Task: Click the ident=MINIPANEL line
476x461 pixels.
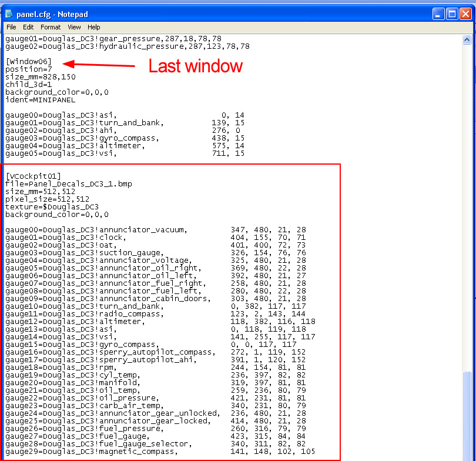Action: (x=41, y=100)
